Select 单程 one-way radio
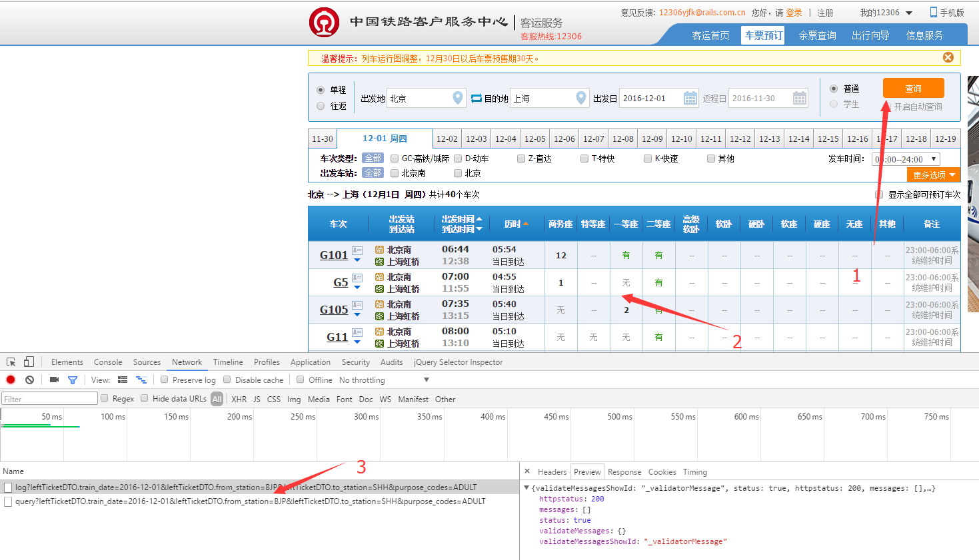979x560 pixels. click(x=321, y=90)
